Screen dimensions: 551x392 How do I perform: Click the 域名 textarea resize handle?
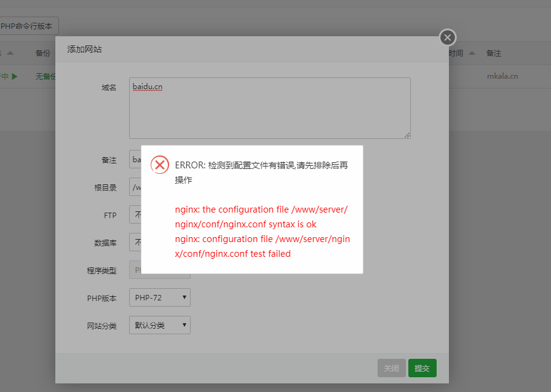point(407,135)
